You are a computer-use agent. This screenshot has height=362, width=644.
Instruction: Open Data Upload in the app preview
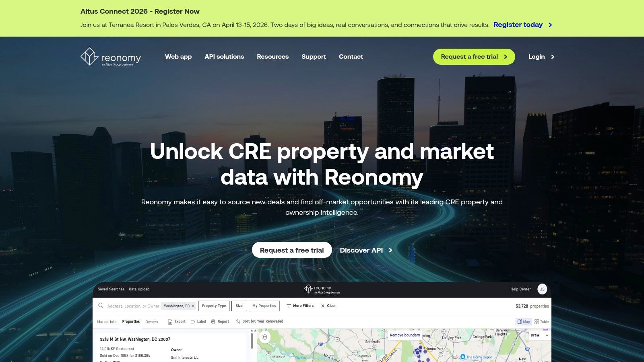[139, 289]
